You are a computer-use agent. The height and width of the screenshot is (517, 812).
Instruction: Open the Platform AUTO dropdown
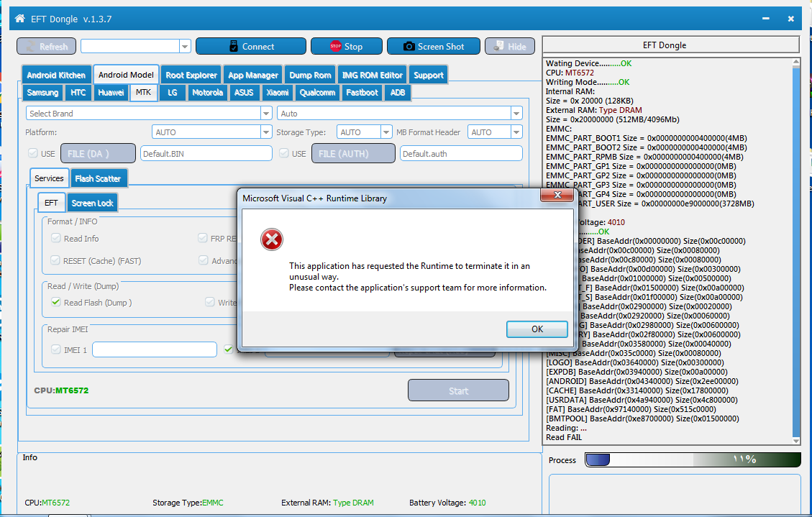265,132
